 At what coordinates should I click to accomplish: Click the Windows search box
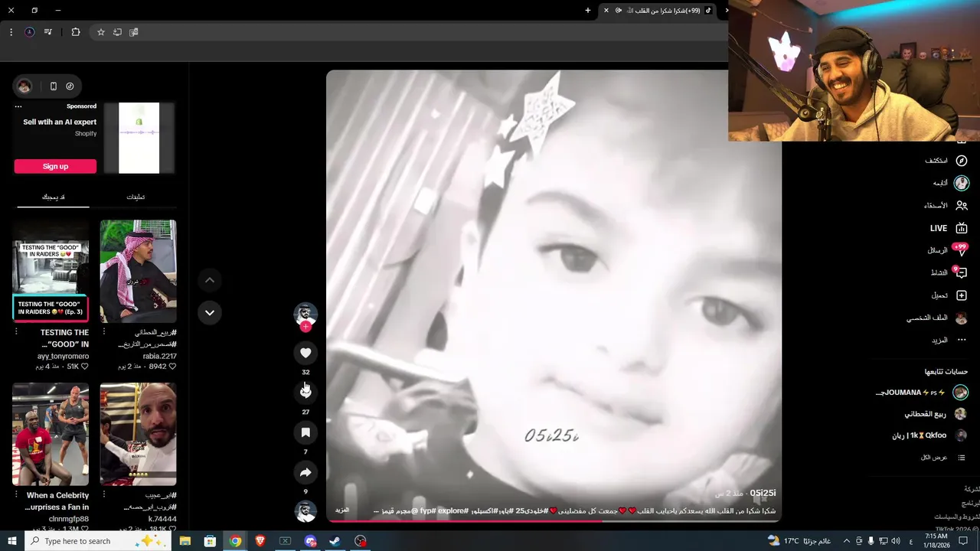(x=98, y=541)
